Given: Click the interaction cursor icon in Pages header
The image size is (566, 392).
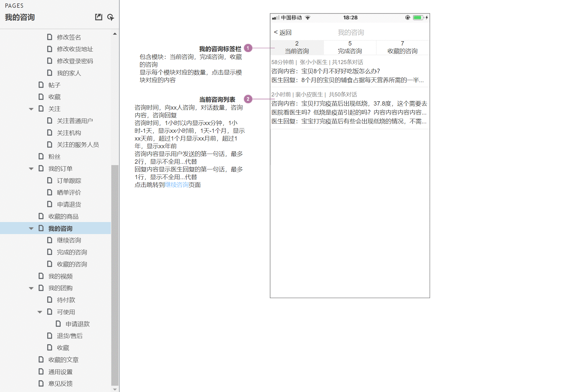Looking at the screenshot, I should (110, 17).
